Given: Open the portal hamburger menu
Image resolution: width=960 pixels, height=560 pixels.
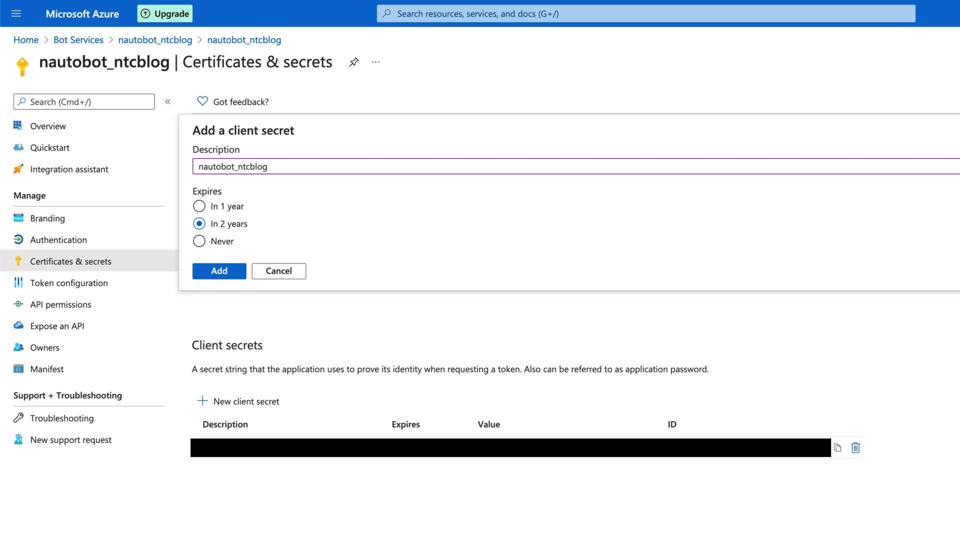Looking at the screenshot, I should 16,13.
